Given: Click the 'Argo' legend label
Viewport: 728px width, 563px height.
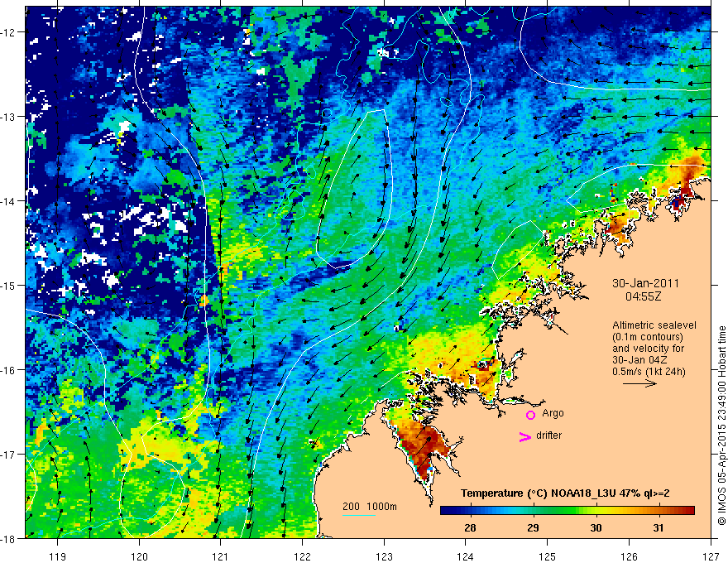Looking at the screenshot, I should click(x=553, y=413).
